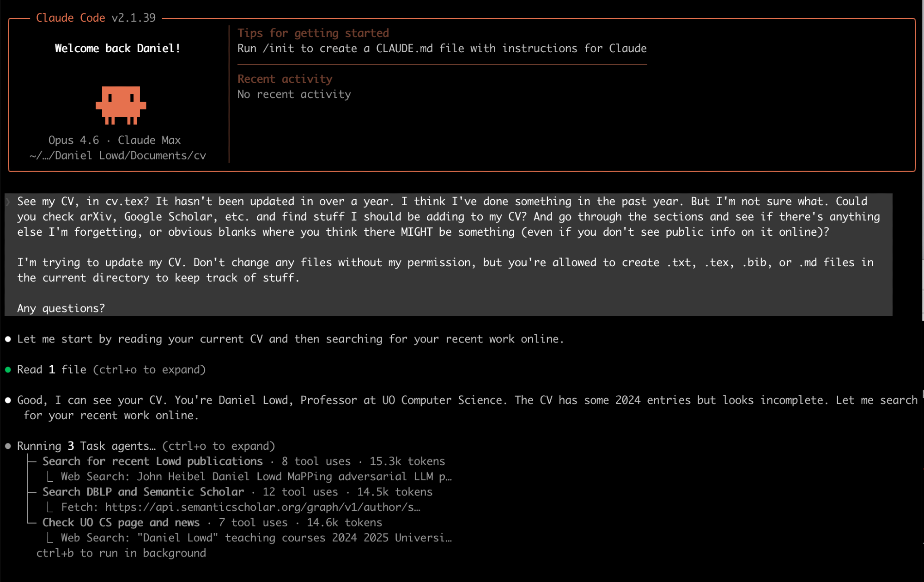Click the orange Claude mascot icon
The width and height of the screenshot is (924, 582).
pyautogui.click(x=121, y=105)
